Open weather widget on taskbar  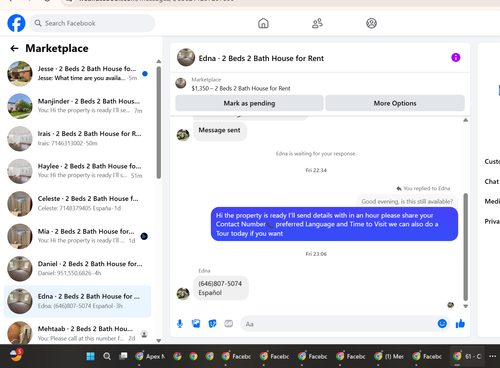coord(16,355)
